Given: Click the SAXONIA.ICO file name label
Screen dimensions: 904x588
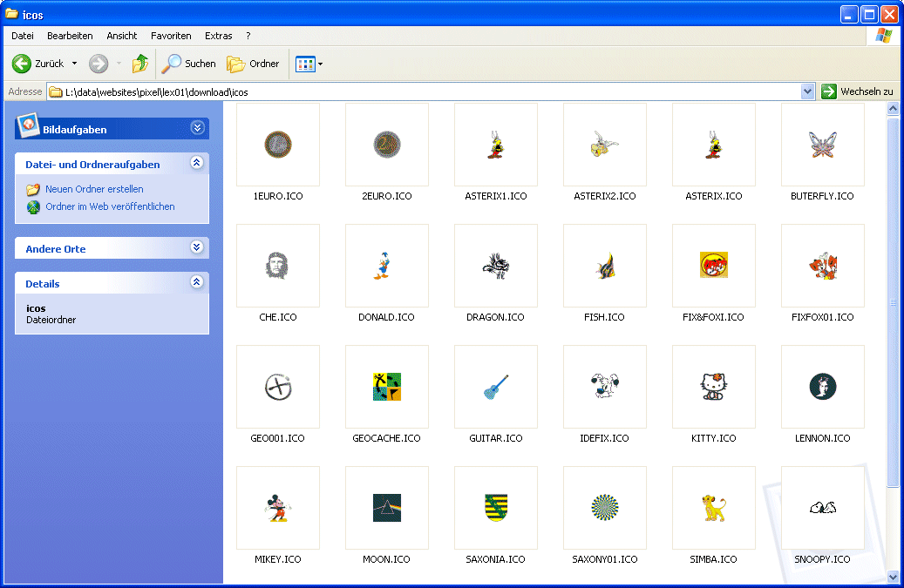Looking at the screenshot, I should (496, 559).
